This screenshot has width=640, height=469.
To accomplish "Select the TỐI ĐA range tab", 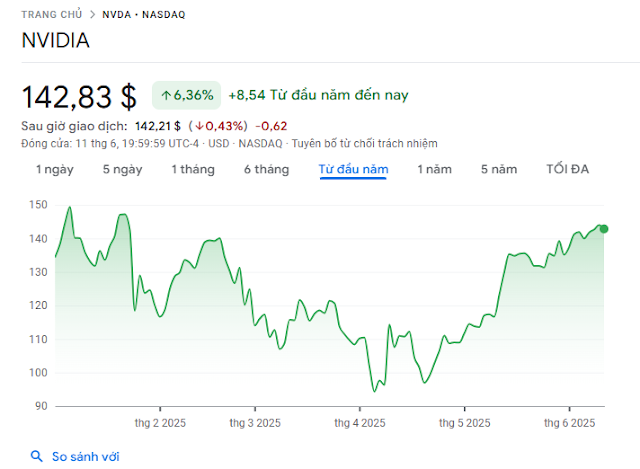I will coord(567,169).
